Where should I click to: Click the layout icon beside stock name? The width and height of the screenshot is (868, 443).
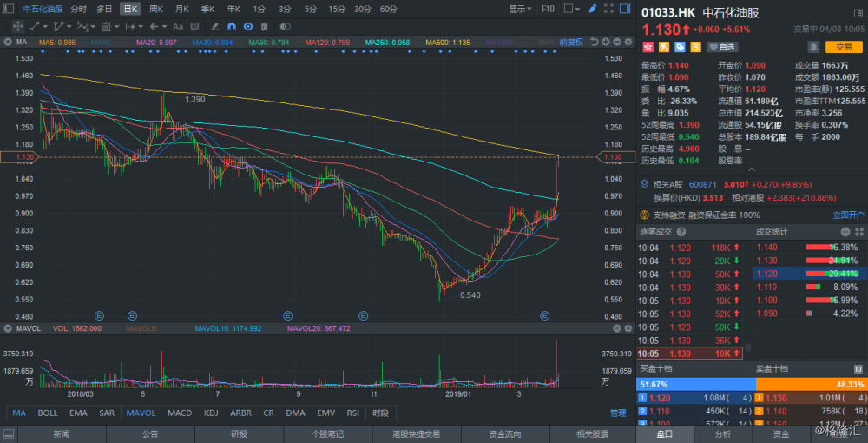(x=858, y=12)
